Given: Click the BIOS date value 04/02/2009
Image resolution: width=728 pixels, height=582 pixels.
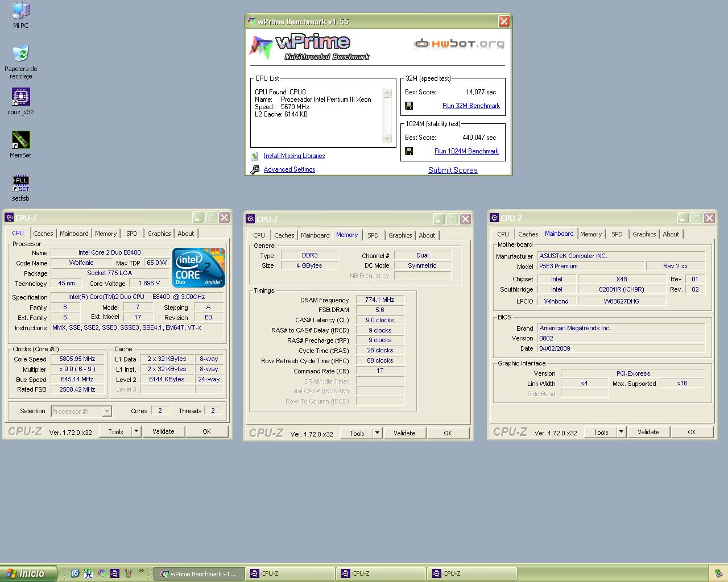Looking at the screenshot, I should (x=622, y=348).
